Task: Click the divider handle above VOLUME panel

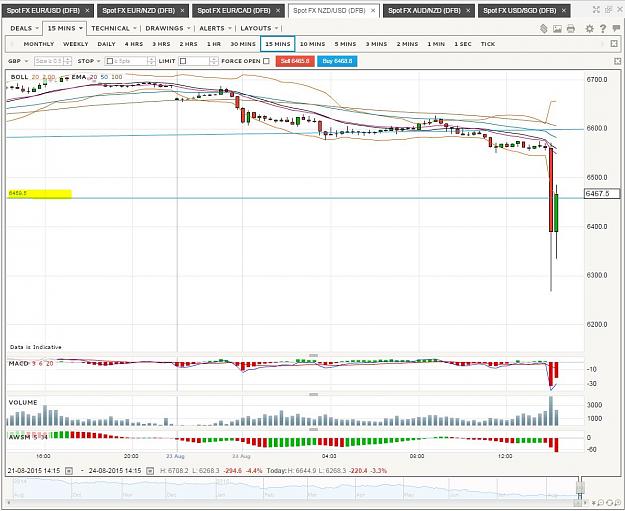Action: coord(313,394)
